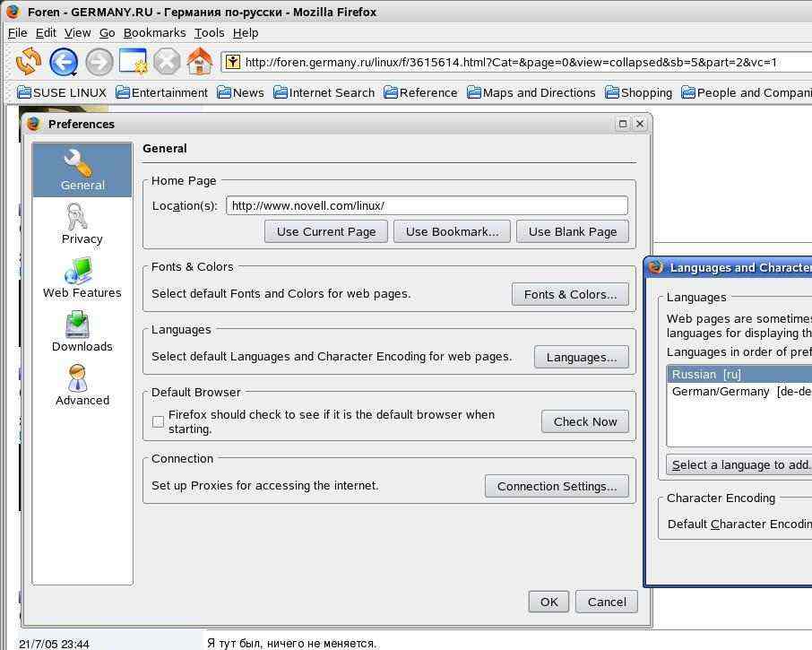Click the Languages... button
This screenshot has width=812, height=650.
pyautogui.click(x=582, y=358)
